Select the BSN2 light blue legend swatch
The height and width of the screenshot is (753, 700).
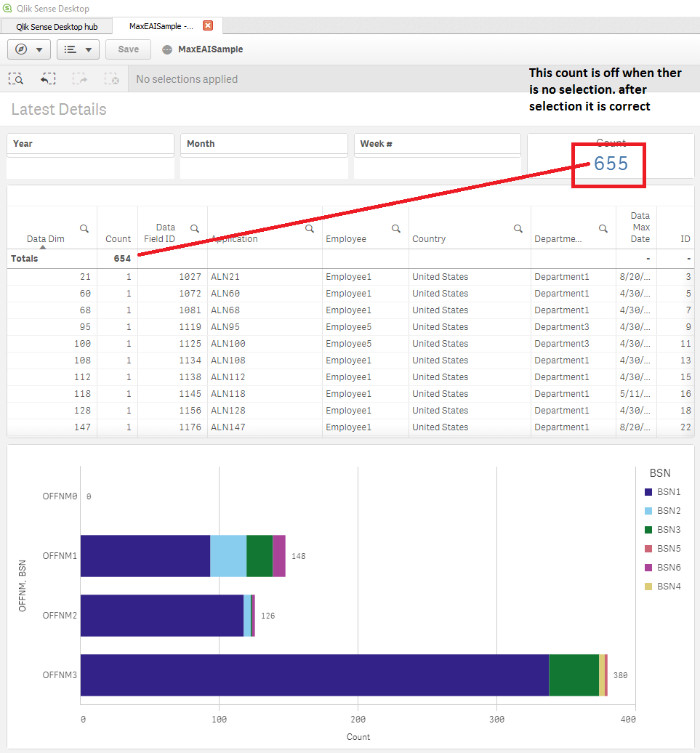[648, 511]
